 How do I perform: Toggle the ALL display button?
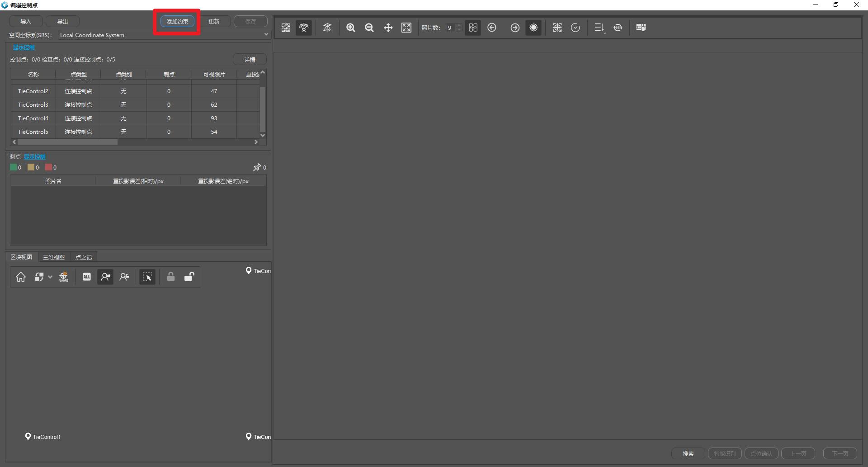tap(87, 277)
